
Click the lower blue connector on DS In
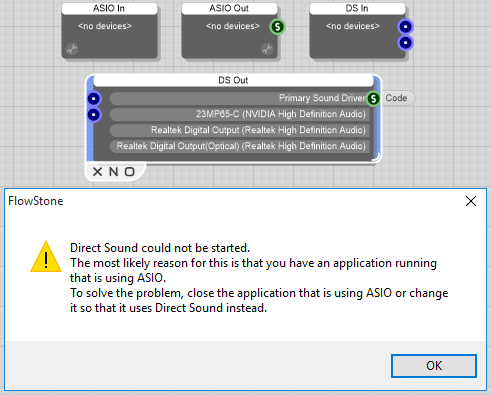pyautogui.click(x=405, y=43)
